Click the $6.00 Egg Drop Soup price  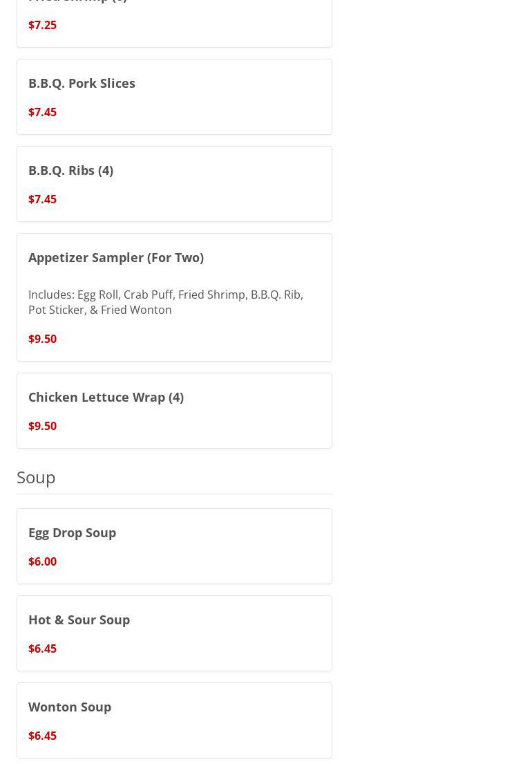point(42,561)
